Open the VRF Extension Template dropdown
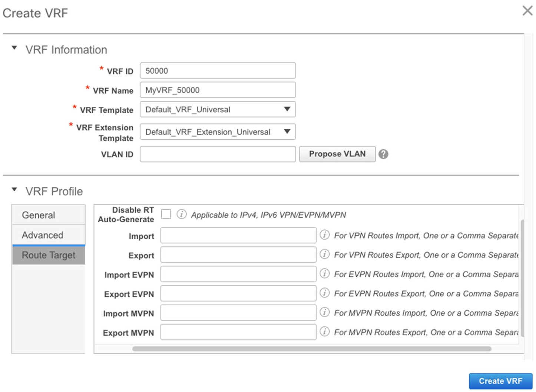This screenshot has height=392, width=536. tap(287, 132)
